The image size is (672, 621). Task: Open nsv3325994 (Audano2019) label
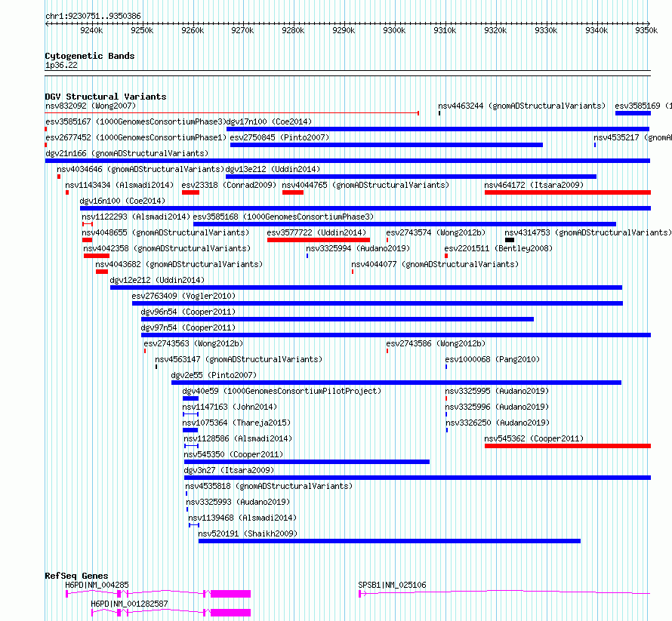tap(358, 248)
